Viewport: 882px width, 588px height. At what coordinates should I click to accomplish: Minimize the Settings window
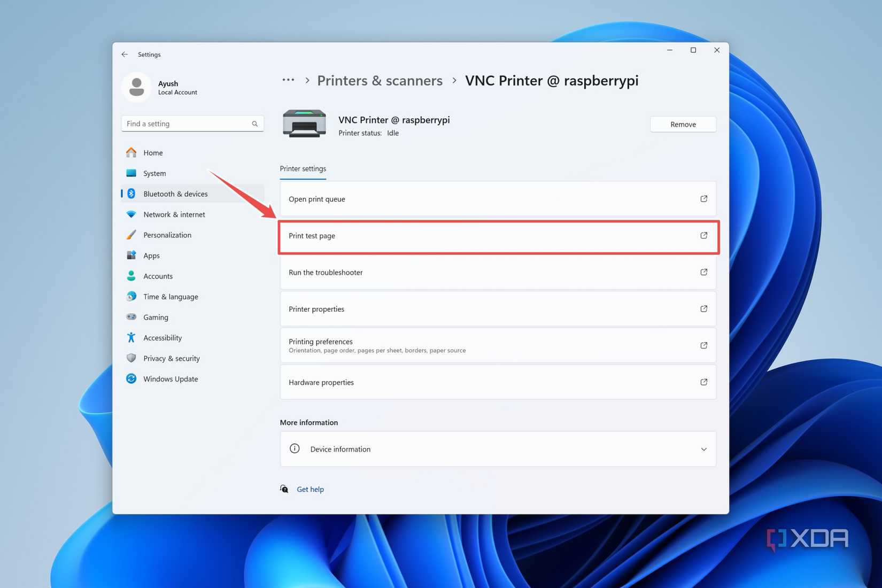click(669, 50)
